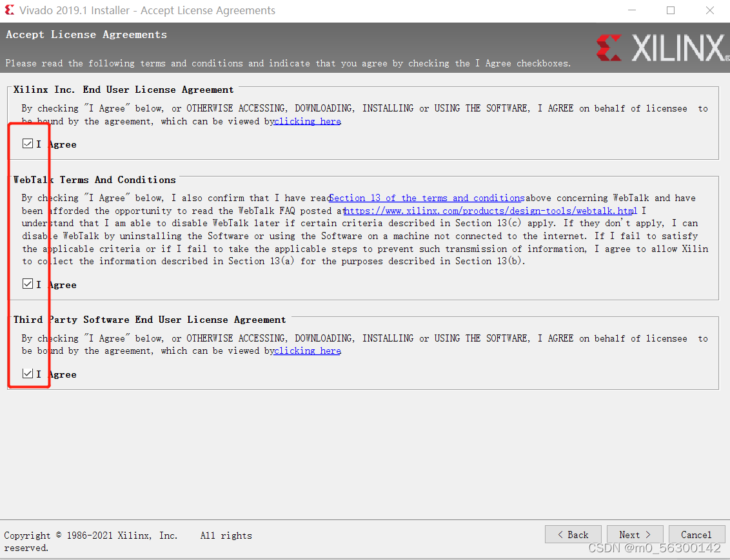Screen dimensions: 730x560
Task: Proceed with the Next button
Action: click(x=635, y=534)
